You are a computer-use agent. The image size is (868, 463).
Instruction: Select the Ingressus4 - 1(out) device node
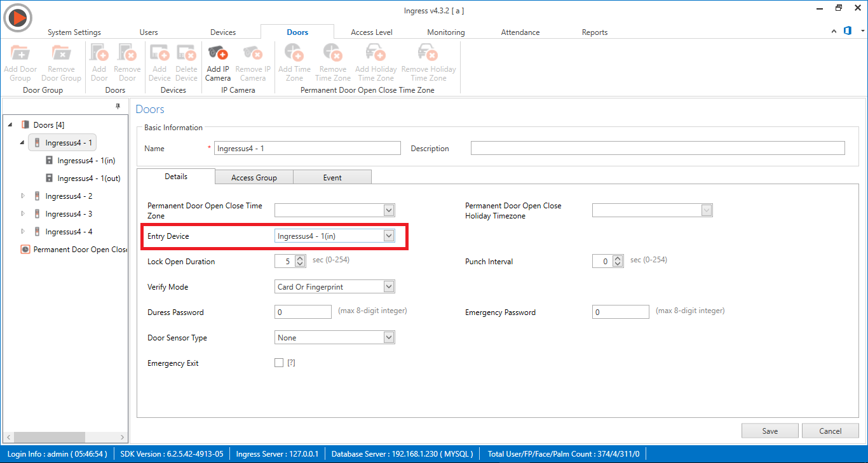click(83, 178)
